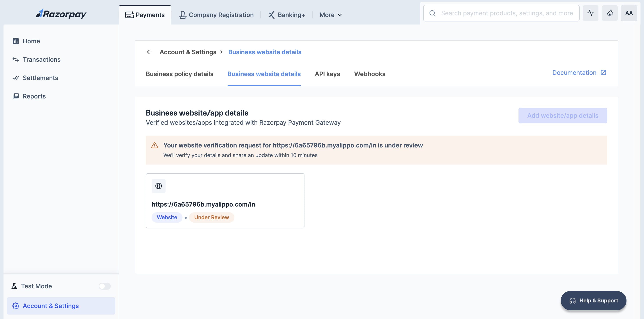The height and width of the screenshot is (319, 644).
Task: Open the activity pulse icon in header
Action: [x=590, y=13]
